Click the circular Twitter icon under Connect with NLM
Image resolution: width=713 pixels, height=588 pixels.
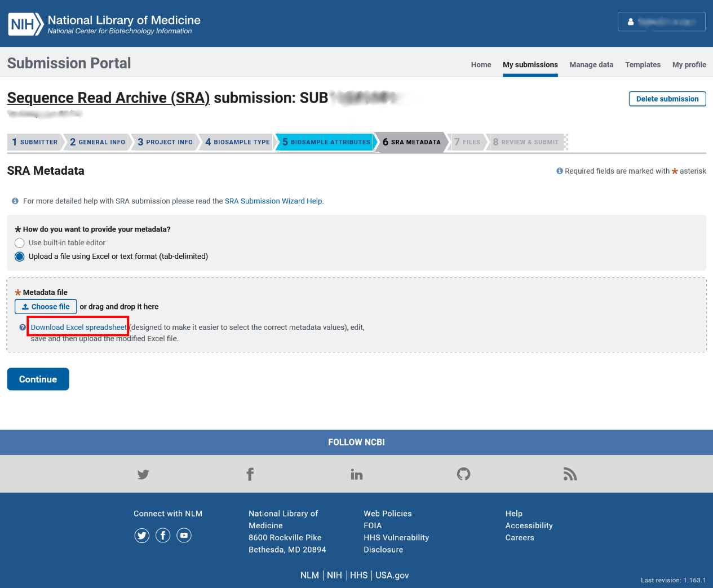(141, 535)
